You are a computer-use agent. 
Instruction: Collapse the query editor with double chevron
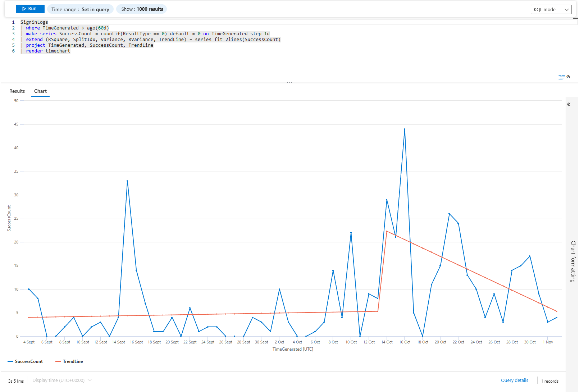coord(568,77)
